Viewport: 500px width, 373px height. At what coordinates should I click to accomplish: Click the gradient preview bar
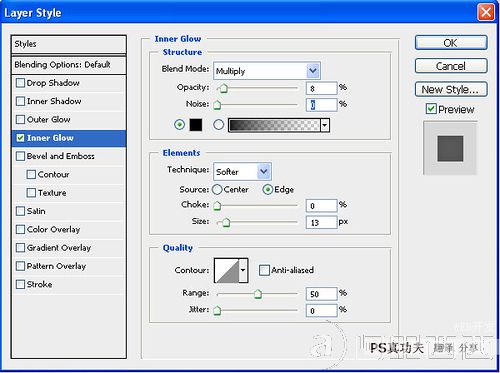(274, 125)
